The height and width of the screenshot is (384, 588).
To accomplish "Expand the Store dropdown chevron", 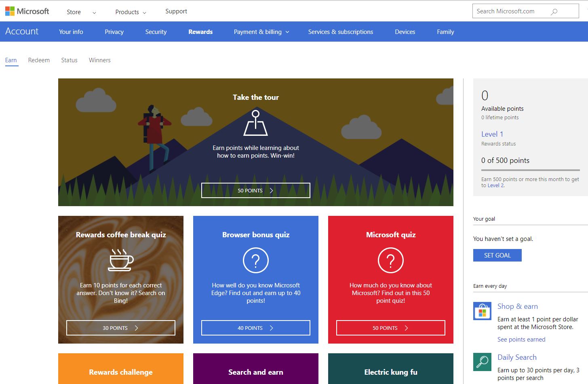I will coord(94,13).
